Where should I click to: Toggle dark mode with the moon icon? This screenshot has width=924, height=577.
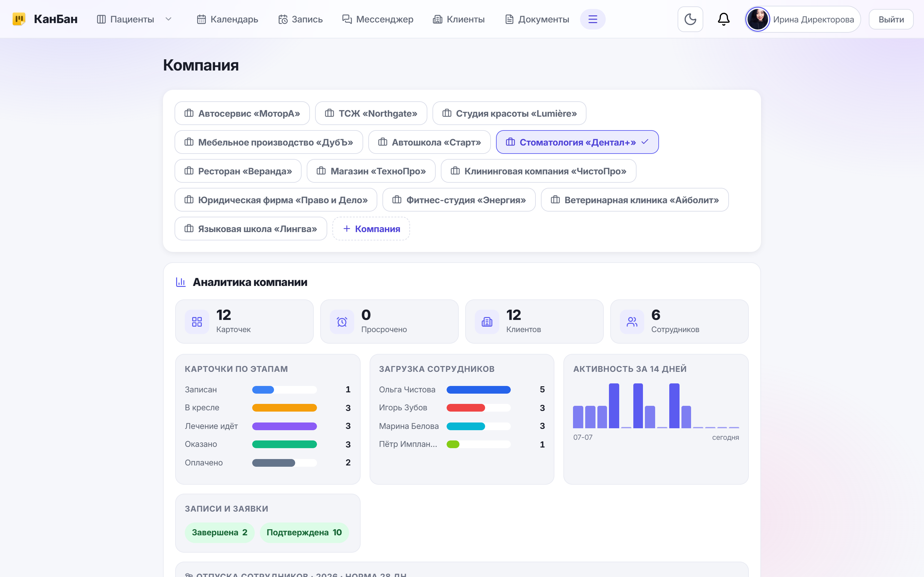click(x=690, y=19)
